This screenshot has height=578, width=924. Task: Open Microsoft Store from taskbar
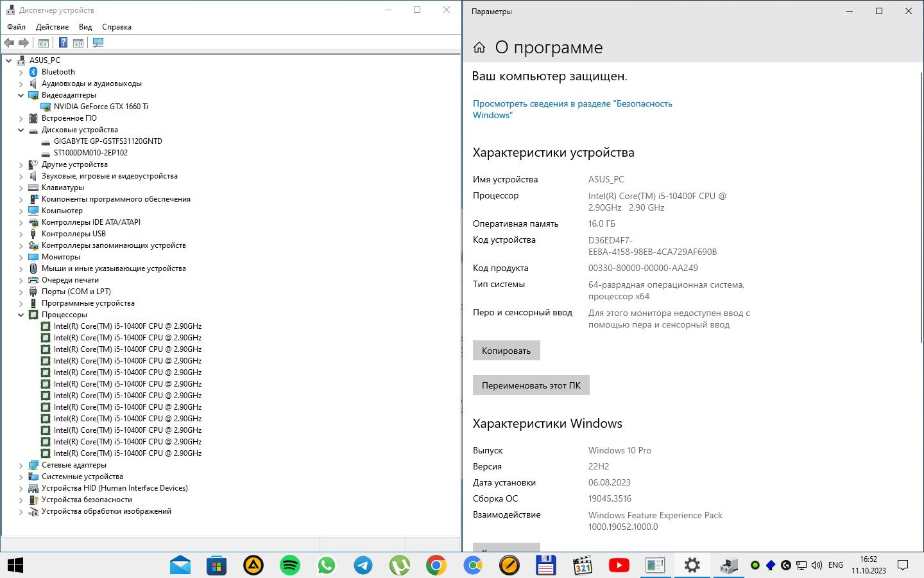(216, 565)
